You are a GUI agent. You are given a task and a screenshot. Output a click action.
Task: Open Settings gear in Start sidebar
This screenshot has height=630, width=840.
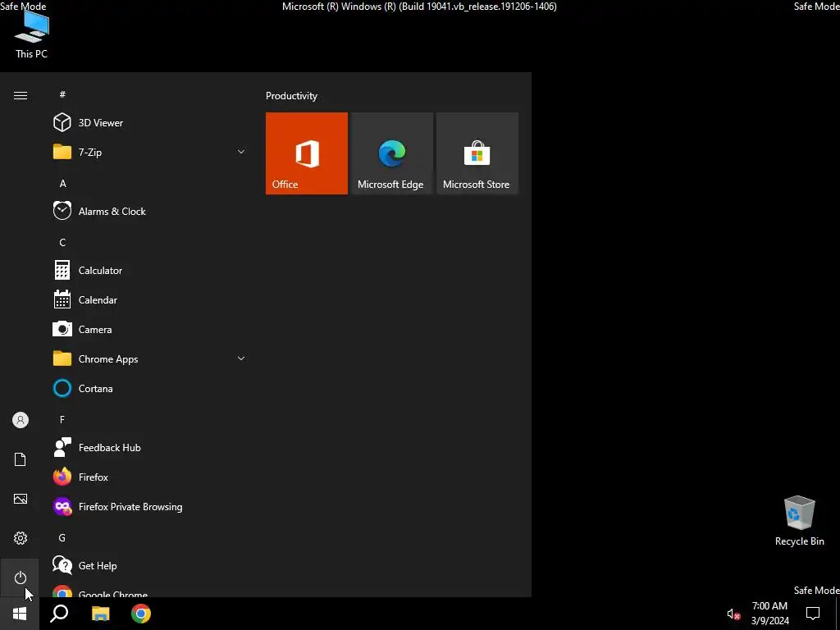coord(21,538)
